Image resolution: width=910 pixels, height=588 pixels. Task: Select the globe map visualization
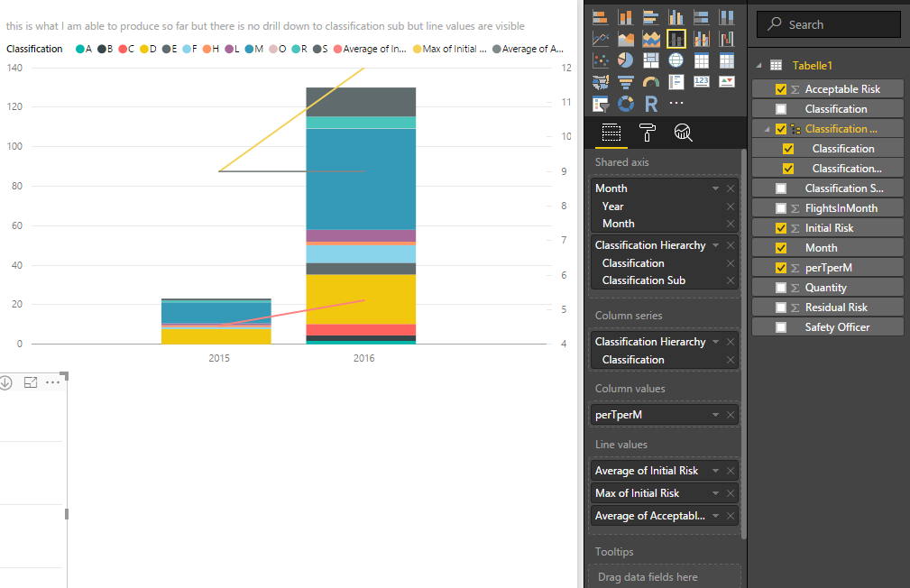(676, 60)
